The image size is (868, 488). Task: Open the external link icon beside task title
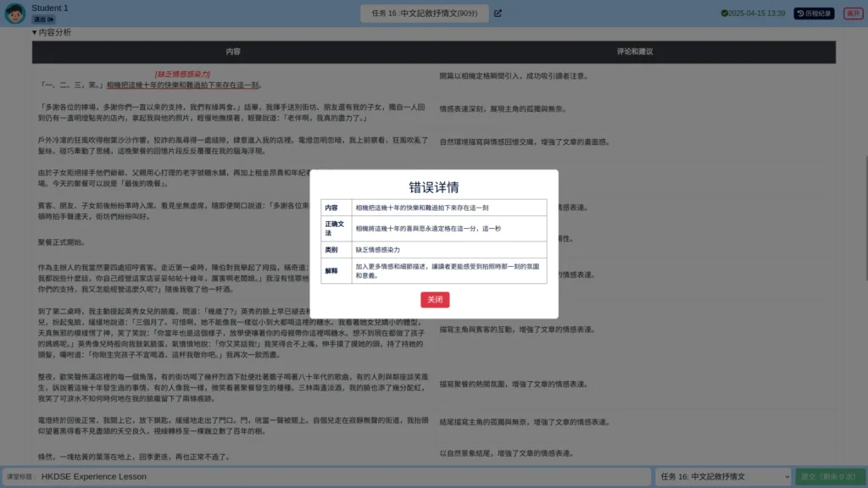[498, 14]
